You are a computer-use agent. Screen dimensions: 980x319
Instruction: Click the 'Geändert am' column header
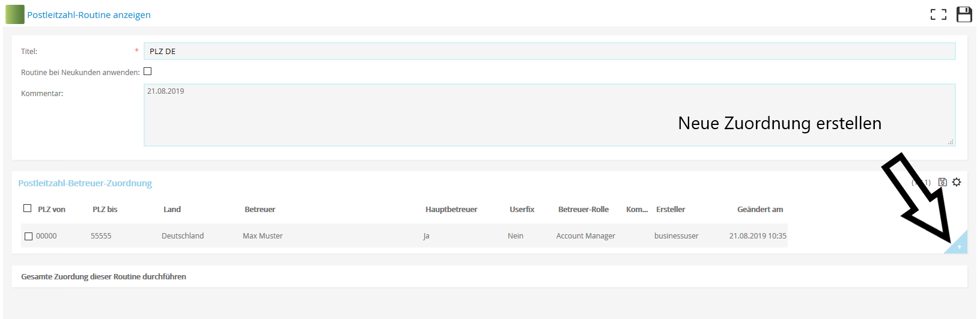coord(759,209)
